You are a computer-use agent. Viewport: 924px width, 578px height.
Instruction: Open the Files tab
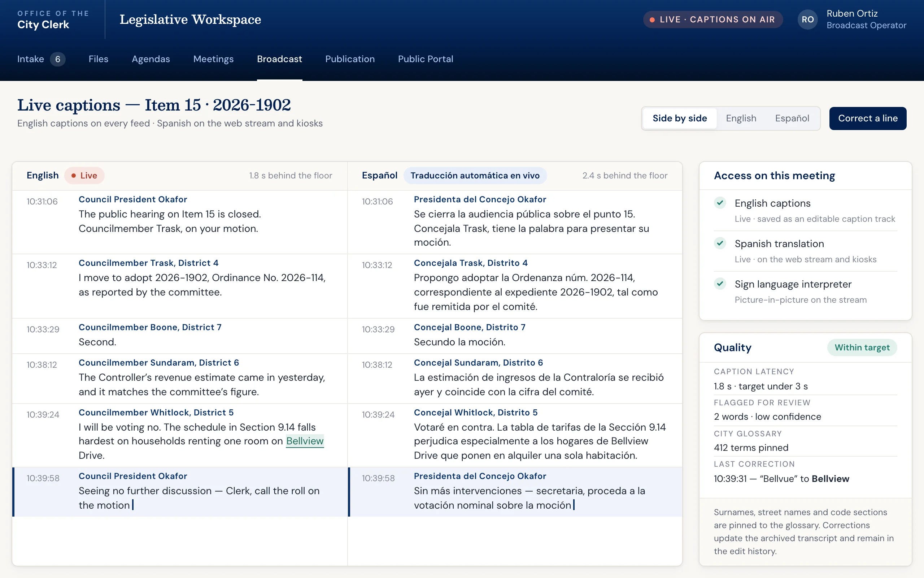click(x=99, y=59)
